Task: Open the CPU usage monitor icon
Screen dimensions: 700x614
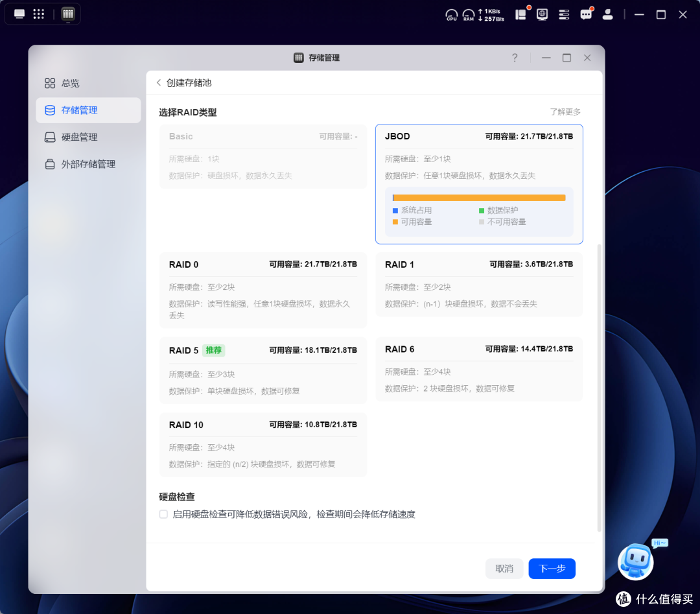Action: coord(451,15)
